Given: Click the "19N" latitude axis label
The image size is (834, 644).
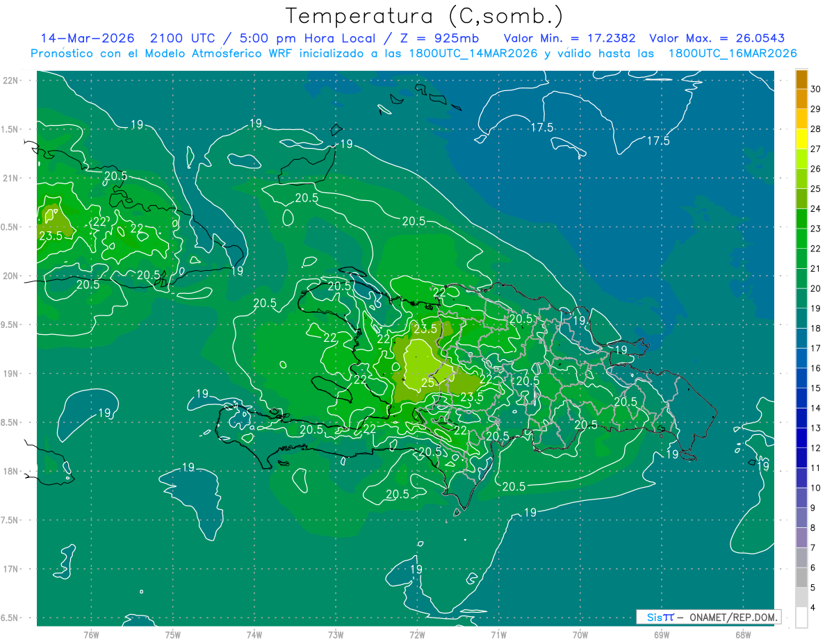Looking at the screenshot, I should click(x=10, y=374).
